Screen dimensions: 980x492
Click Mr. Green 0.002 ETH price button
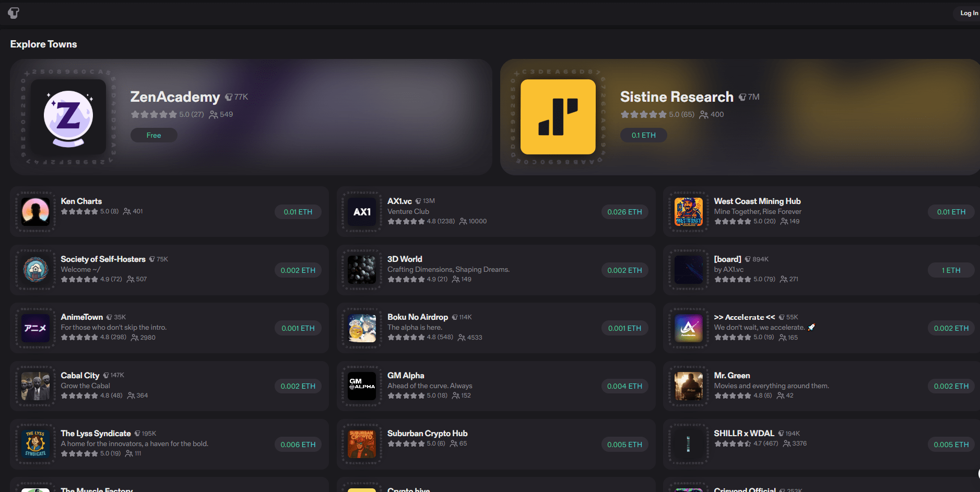pos(951,386)
